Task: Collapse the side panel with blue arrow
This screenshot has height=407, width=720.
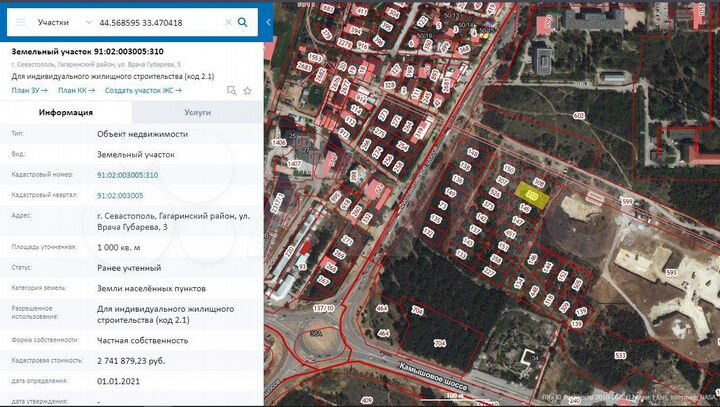Action: (266, 22)
